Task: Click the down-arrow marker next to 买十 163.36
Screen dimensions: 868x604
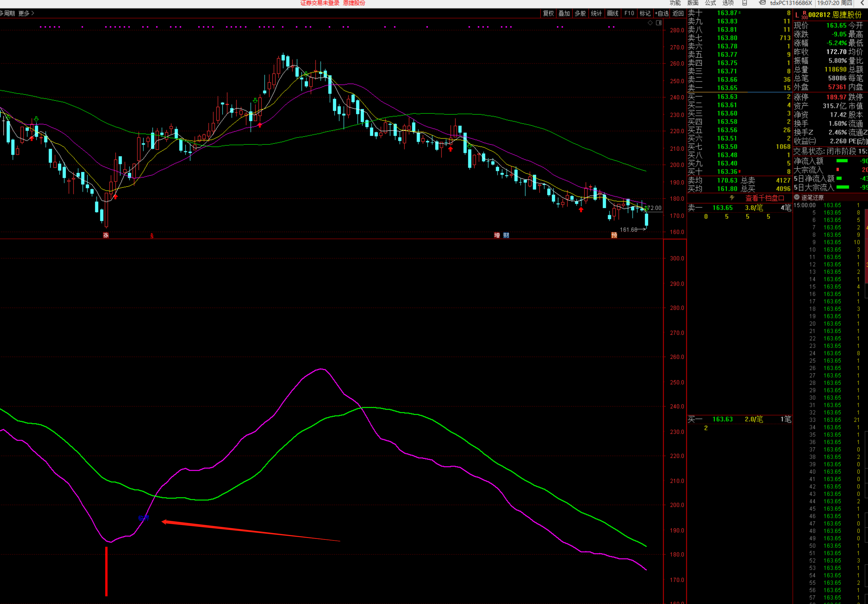Action: pos(740,172)
